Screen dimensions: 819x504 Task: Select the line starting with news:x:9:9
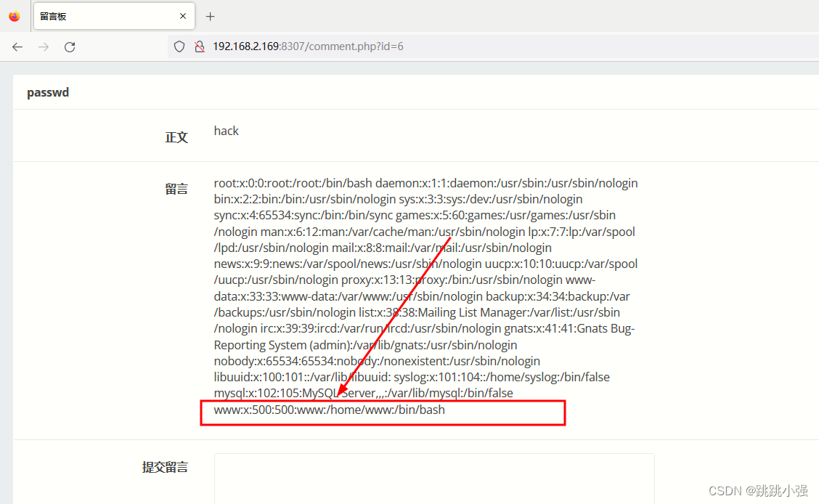[425, 264]
